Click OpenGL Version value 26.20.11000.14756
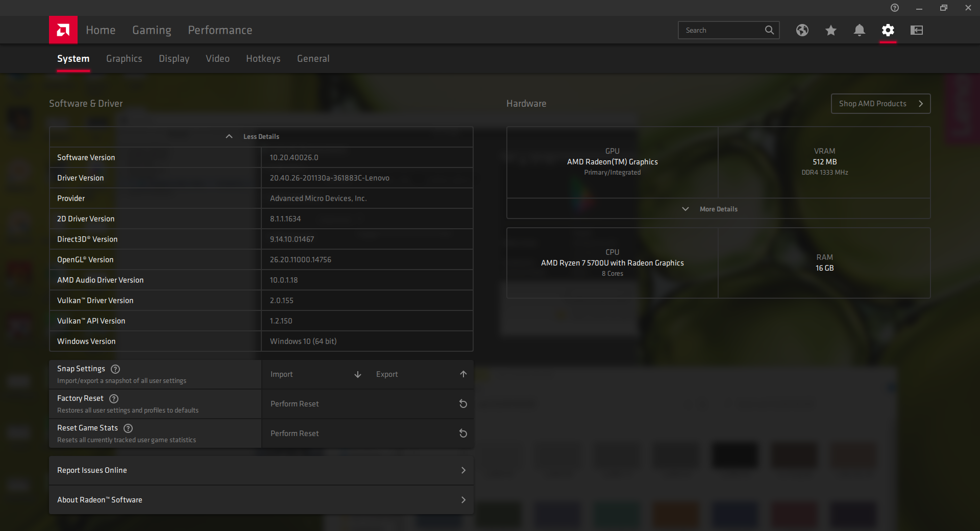Image resolution: width=980 pixels, height=531 pixels. tap(301, 259)
